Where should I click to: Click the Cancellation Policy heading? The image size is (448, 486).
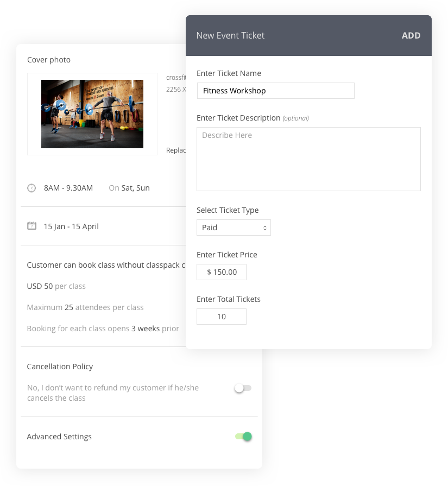[60, 367]
